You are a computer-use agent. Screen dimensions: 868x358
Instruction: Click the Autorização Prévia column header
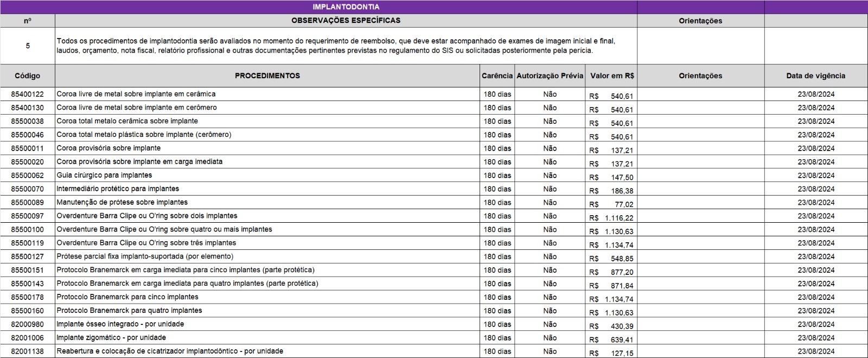[x=550, y=76]
